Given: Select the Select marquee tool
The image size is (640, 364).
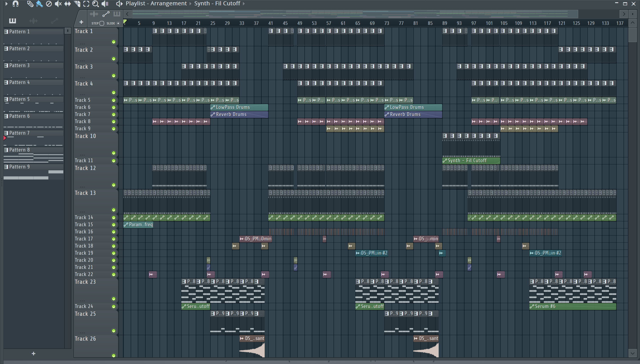Looking at the screenshot, I should (86, 4).
